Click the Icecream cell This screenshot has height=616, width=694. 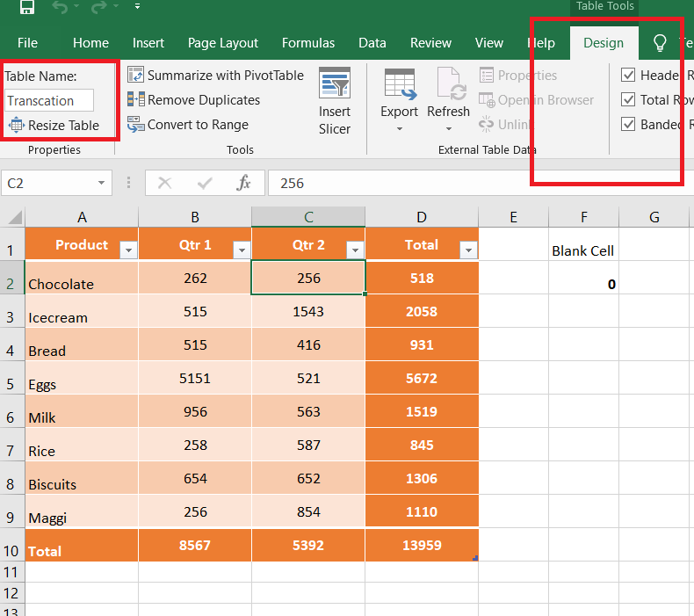tap(82, 311)
